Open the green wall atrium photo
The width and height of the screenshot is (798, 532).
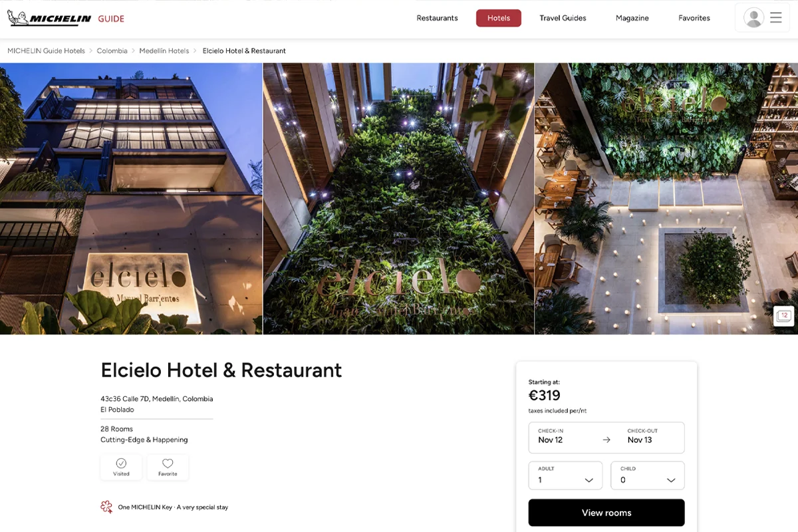(398, 198)
